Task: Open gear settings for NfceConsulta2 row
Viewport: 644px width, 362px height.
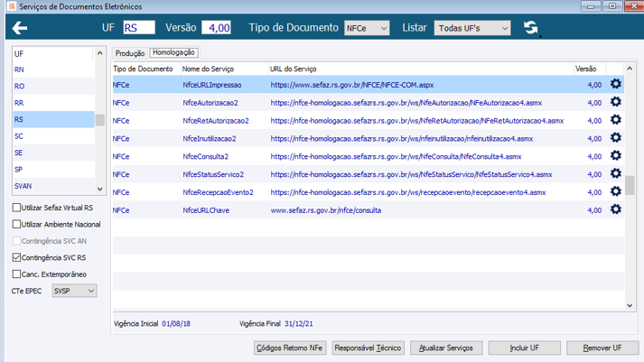Action: pyautogui.click(x=615, y=155)
